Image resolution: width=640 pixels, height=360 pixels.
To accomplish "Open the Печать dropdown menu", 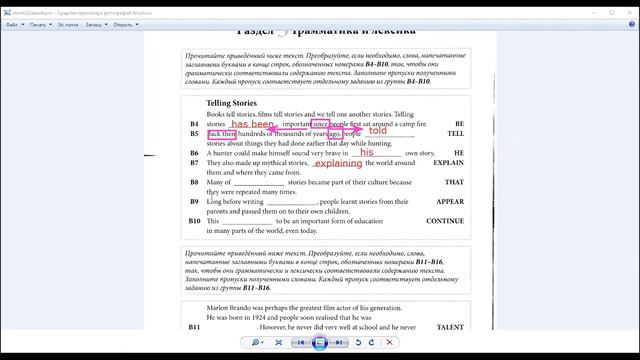I will pyautogui.click(x=41, y=25).
